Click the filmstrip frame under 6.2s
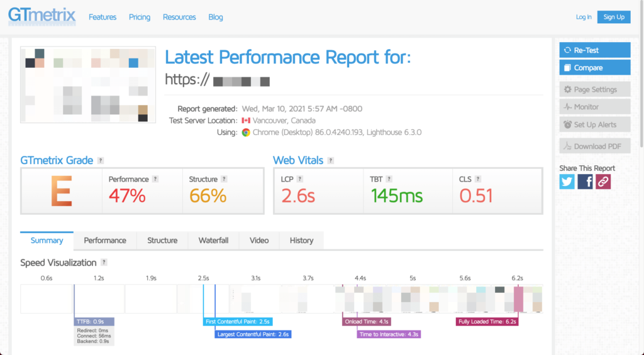 [x=518, y=299]
